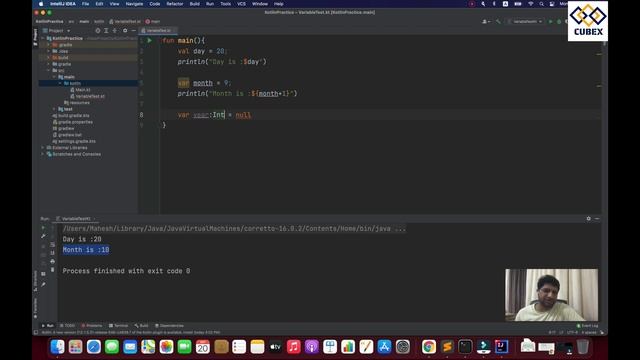Expand Scratches and Consoles node
The height and width of the screenshot is (360, 640).
pyautogui.click(x=43, y=154)
